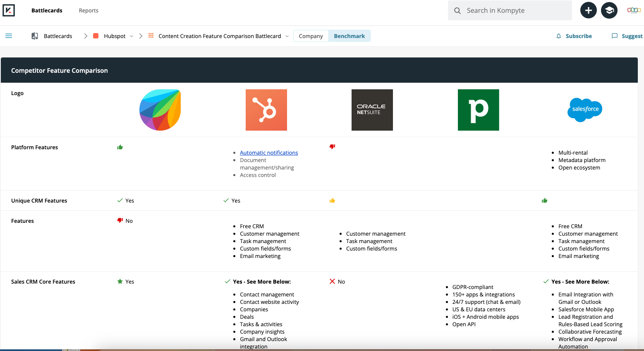Expand the Hubspot breadcrumb dropdown

pos(132,36)
